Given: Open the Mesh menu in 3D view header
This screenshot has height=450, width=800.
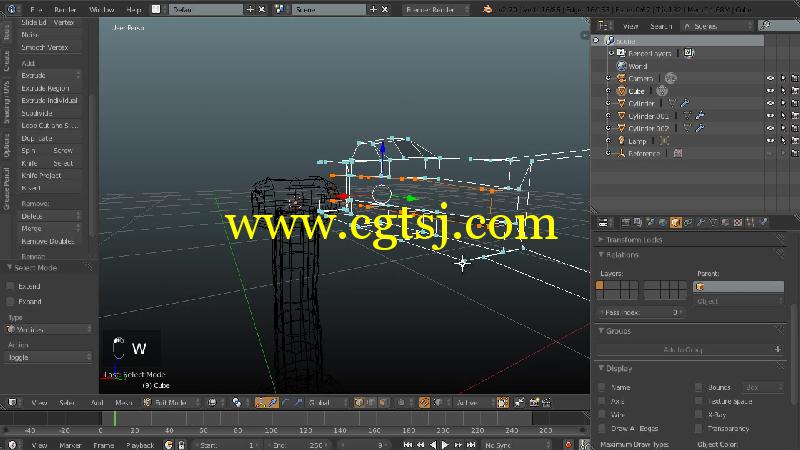Looking at the screenshot, I should click(123, 403).
